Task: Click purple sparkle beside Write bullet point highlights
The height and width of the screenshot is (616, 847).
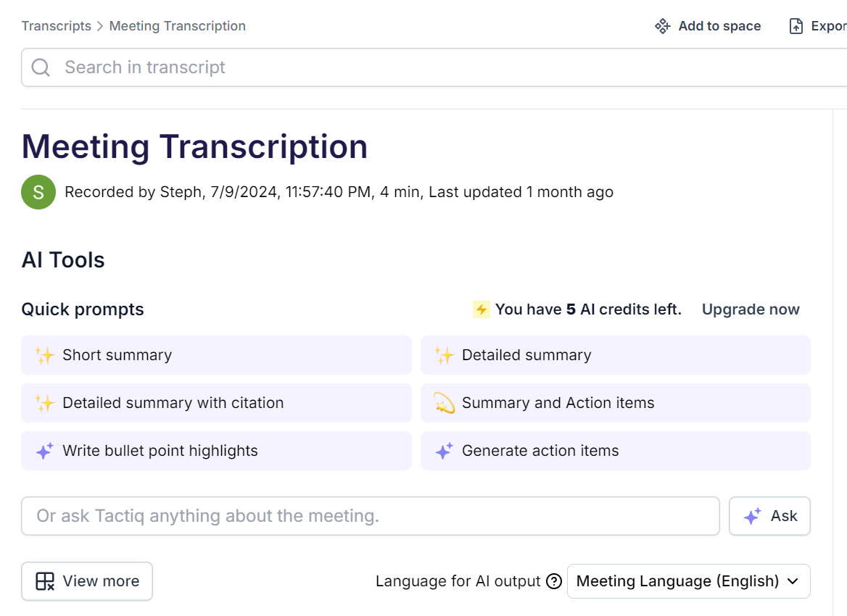Action: [45, 450]
